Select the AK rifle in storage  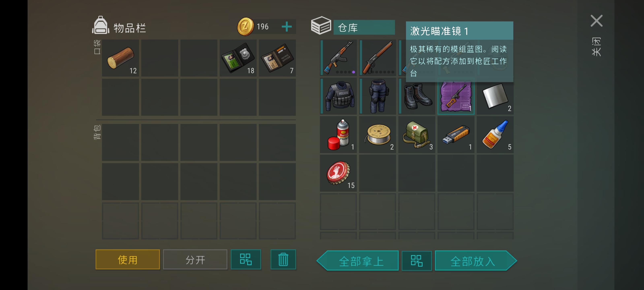pos(338,58)
